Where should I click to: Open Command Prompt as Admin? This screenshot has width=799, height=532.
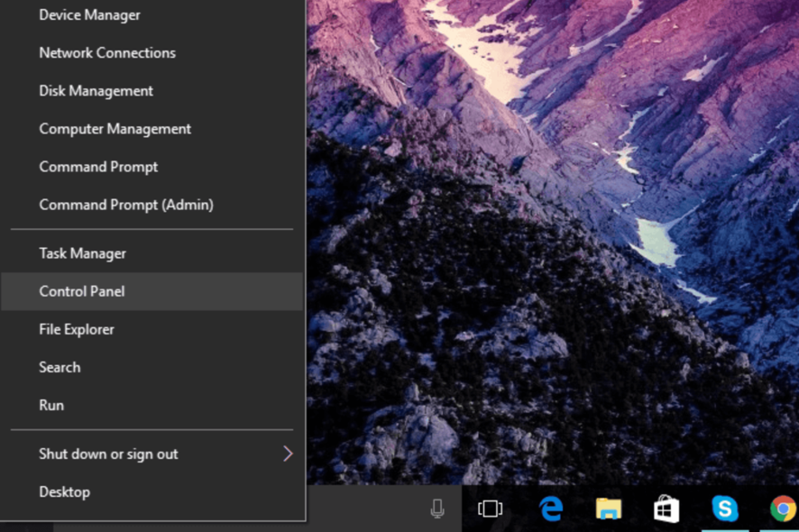point(125,205)
